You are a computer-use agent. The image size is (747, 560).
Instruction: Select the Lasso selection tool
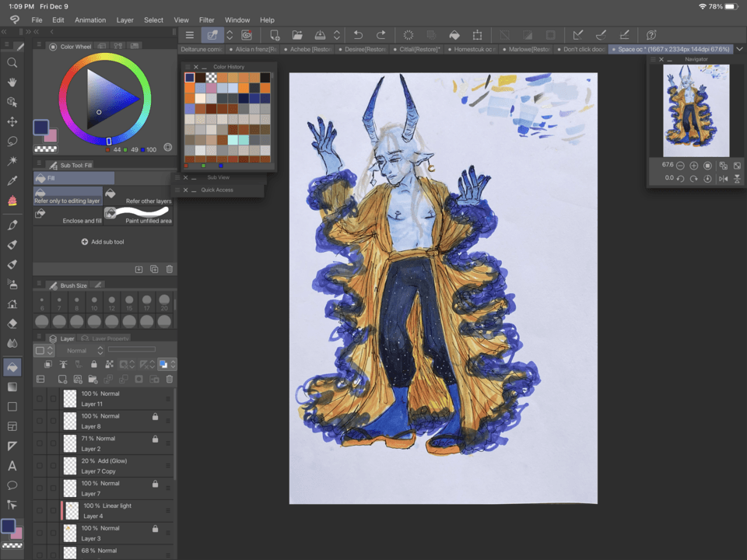[x=12, y=142]
